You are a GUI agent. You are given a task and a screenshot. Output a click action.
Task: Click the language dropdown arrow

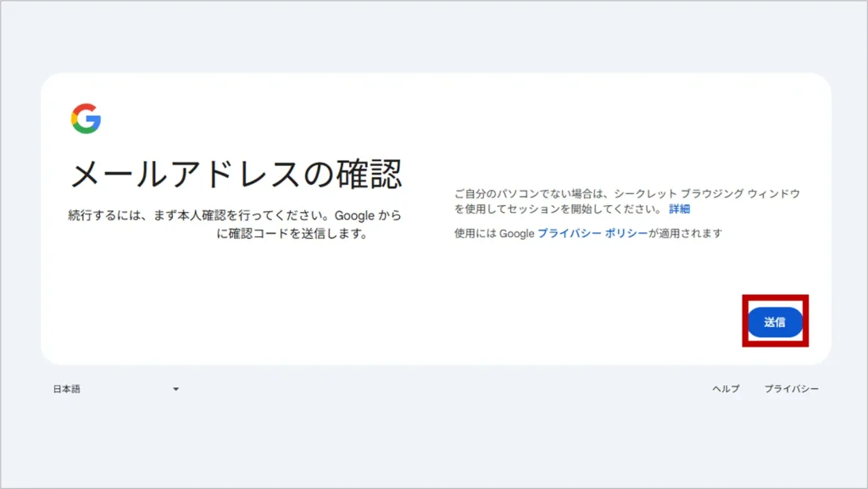pos(175,389)
